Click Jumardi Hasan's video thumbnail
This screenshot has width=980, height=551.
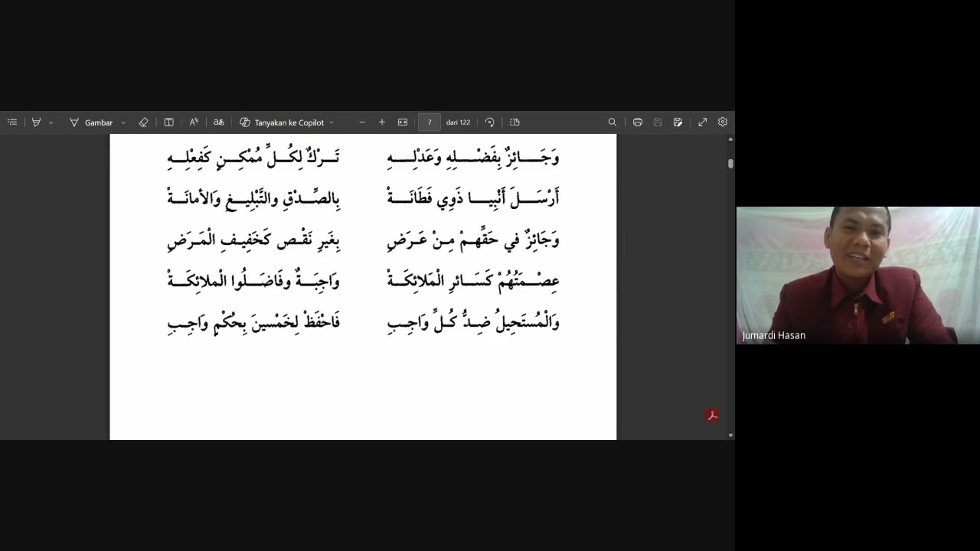point(857,275)
